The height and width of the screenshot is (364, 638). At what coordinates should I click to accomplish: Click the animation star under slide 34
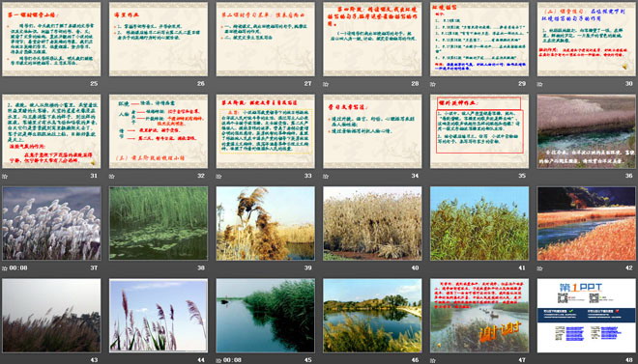pos(326,177)
